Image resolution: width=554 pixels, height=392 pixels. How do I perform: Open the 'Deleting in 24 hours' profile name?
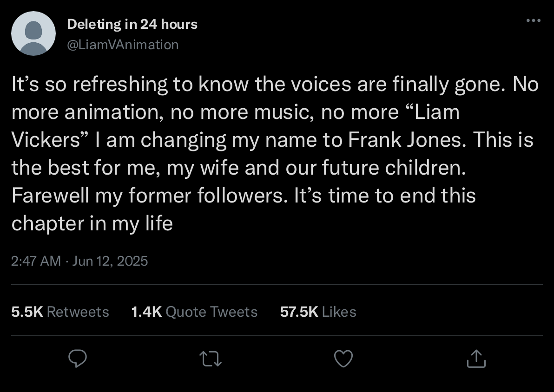[x=132, y=24]
